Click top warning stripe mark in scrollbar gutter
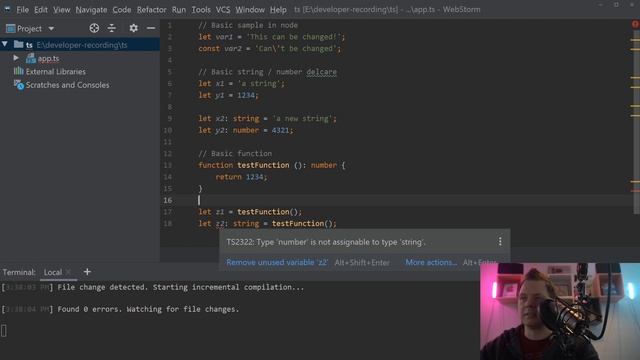 (635, 40)
